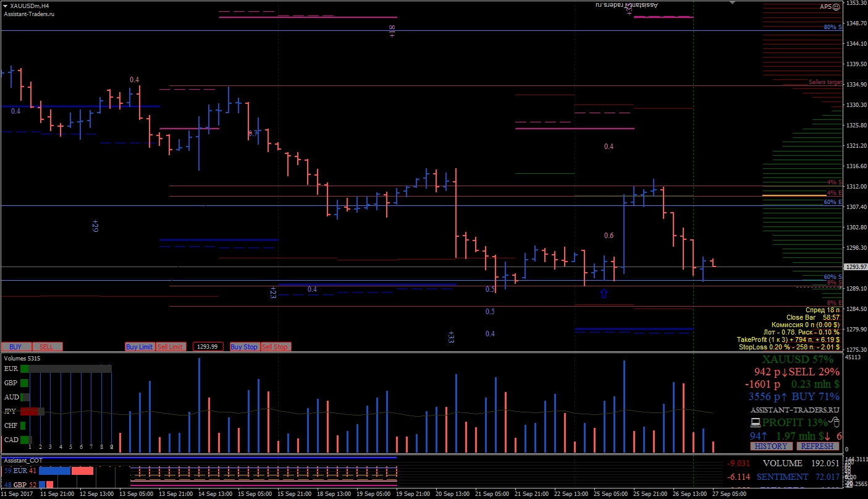The width and height of the screenshot is (868, 499).
Task: Open the HISTORY panel button
Action: point(772,446)
